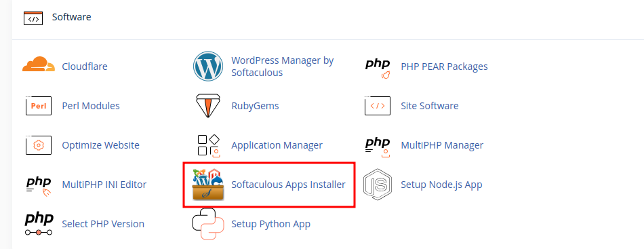Screen dimensions: 644x249
Task: Click the Optimize Website gear icon
Action: 39,145
